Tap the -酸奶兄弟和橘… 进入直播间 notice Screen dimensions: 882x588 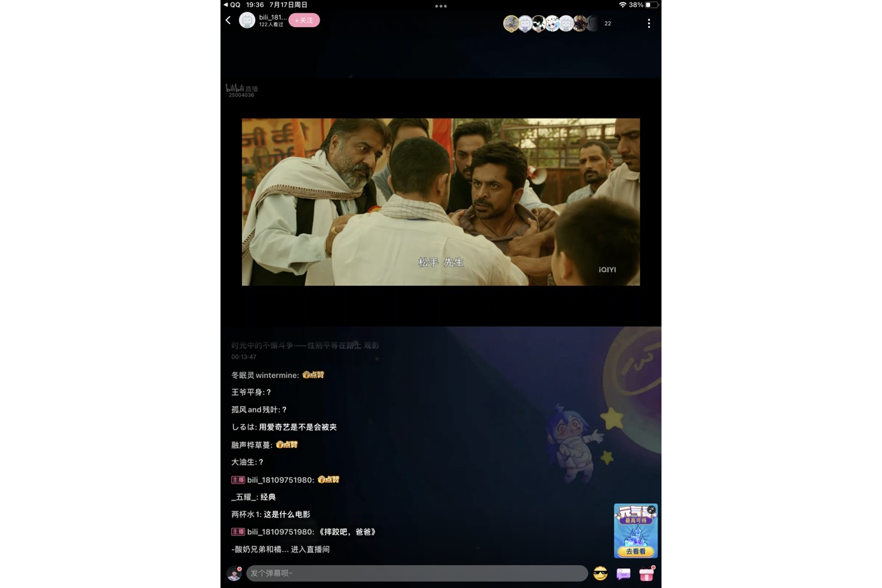(x=280, y=549)
